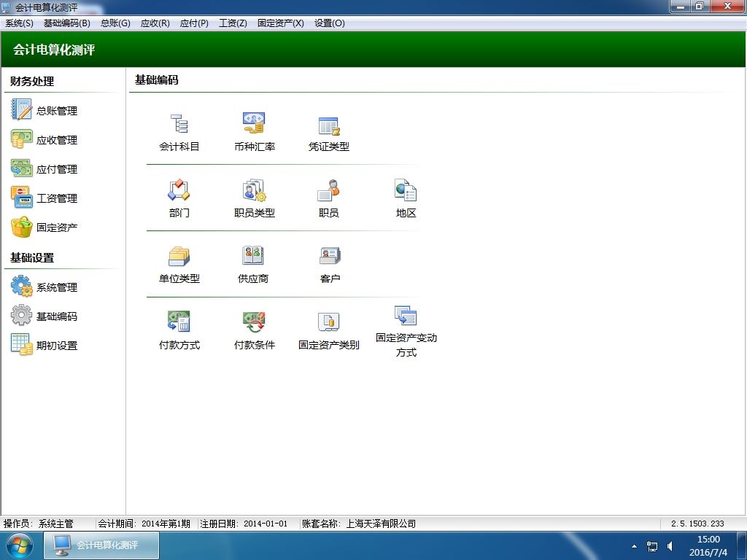The image size is (747, 560).
Task: Select 工资管理 in the sidebar
Action: pos(44,198)
